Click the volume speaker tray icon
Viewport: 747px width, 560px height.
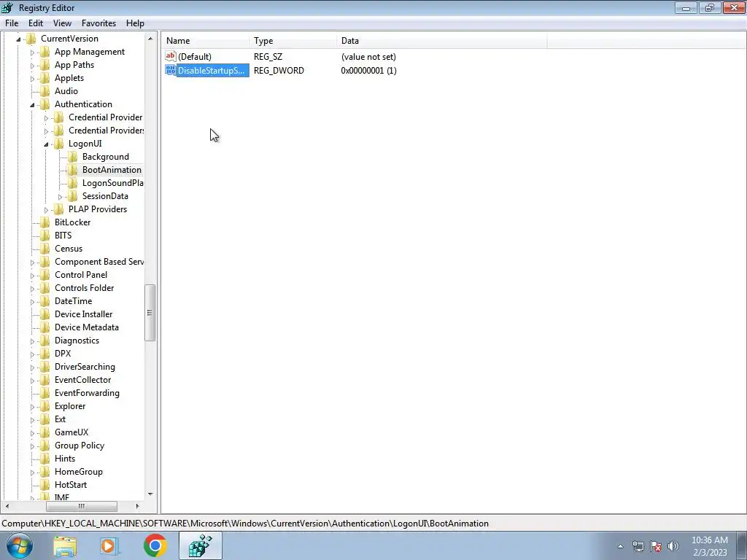click(x=673, y=547)
